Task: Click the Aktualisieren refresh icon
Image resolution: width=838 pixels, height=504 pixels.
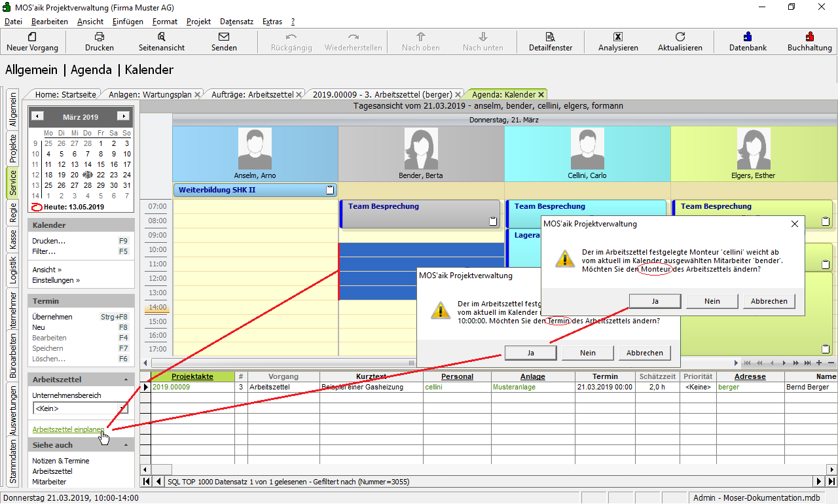Action: [680, 37]
